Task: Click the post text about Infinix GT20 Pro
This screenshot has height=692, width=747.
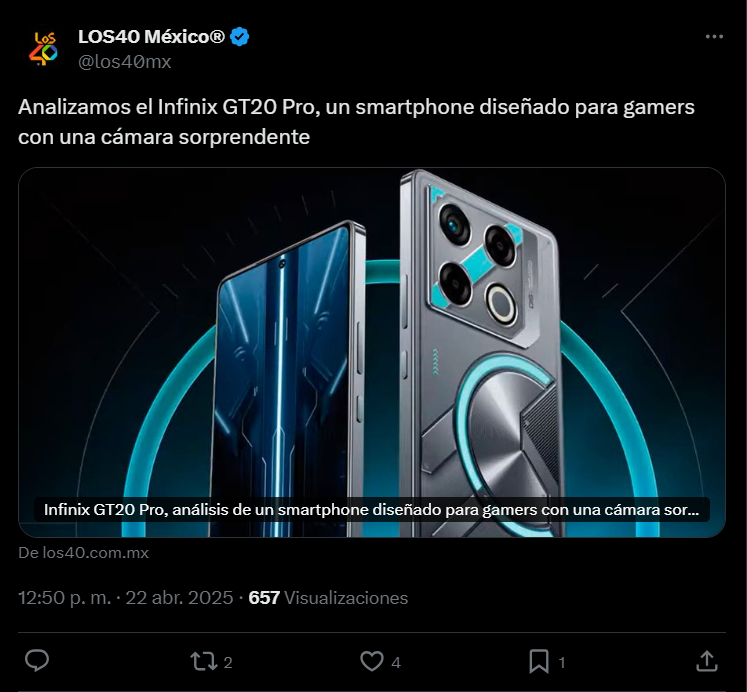Action: (356, 122)
